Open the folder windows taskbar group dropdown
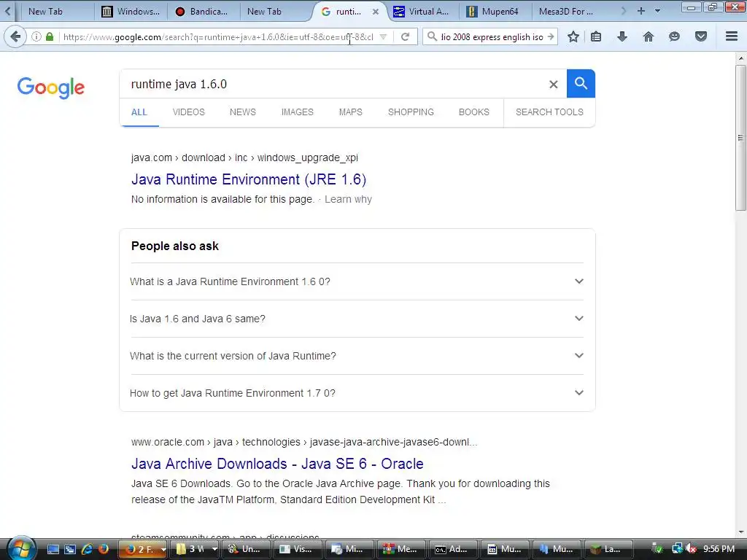747x560 pixels. click(x=215, y=549)
